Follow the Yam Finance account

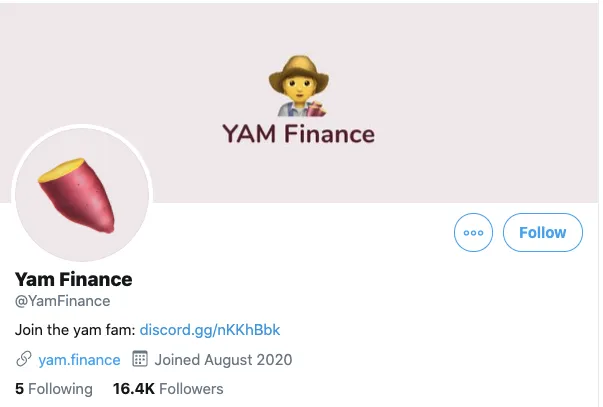click(x=542, y=233)
